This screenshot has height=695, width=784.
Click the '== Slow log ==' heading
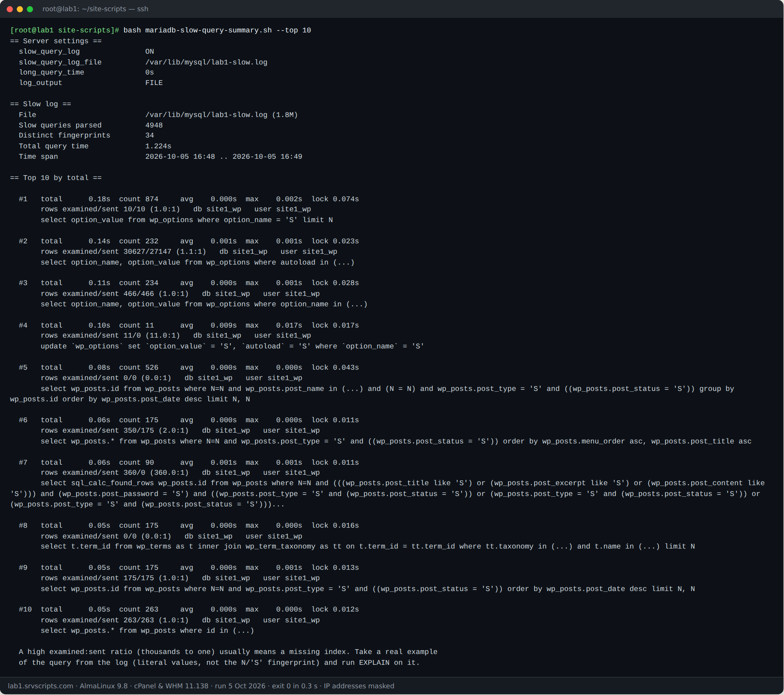tap(41, 104)
